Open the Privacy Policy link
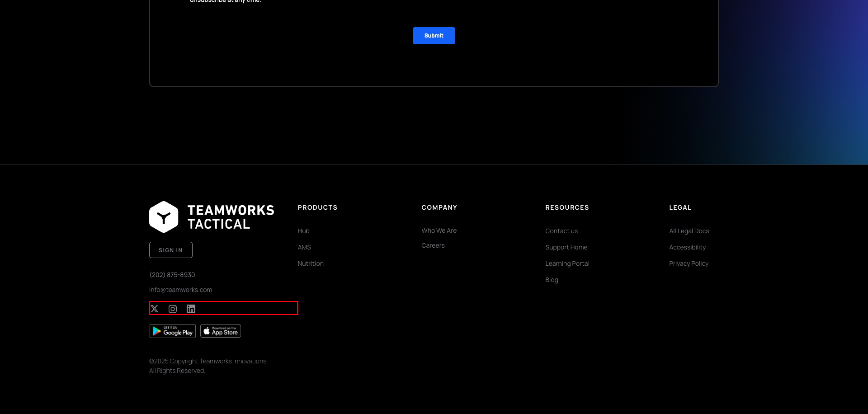Image resolution: width=868 pixels, height=414 pixels. coord(689,263)
